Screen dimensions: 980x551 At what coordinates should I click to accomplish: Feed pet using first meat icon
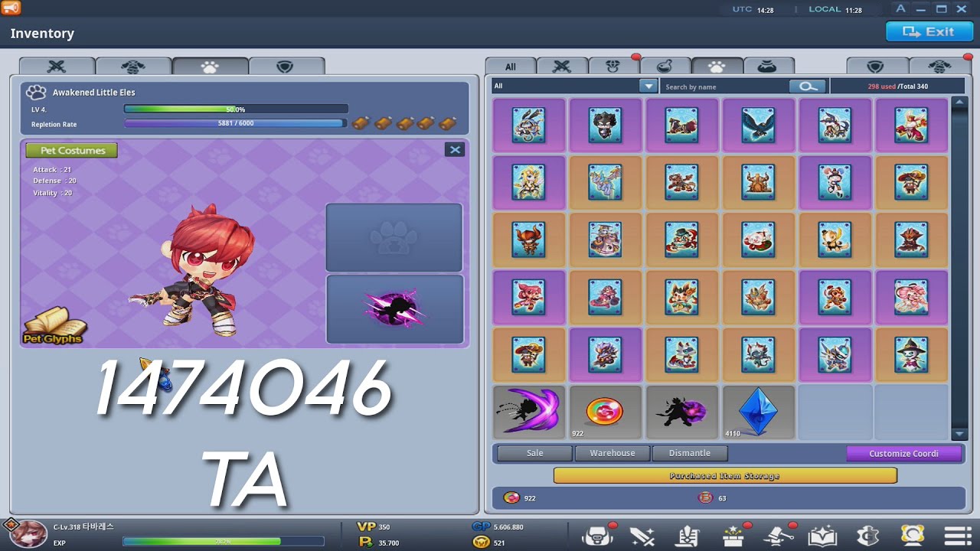click(x=360, y=123)
